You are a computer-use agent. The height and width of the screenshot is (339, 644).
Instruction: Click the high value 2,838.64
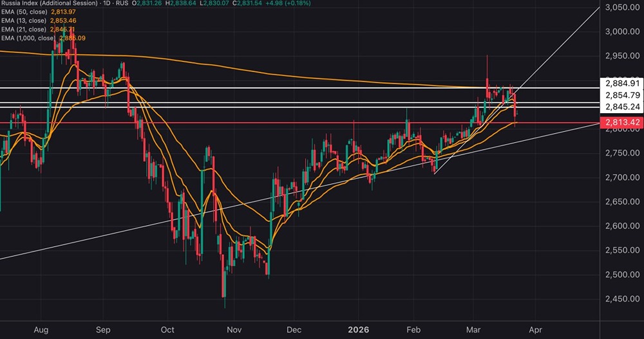point(183,3)
